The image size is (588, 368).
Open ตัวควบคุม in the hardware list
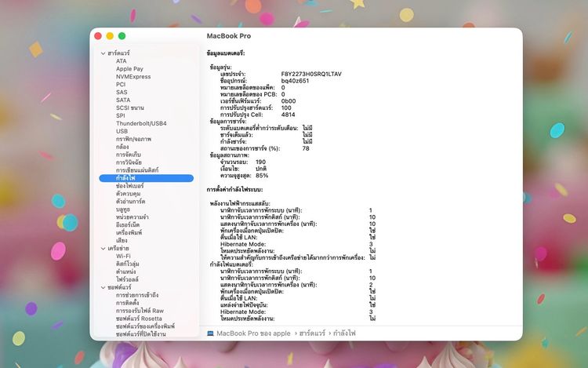click(x=129, y=194)
